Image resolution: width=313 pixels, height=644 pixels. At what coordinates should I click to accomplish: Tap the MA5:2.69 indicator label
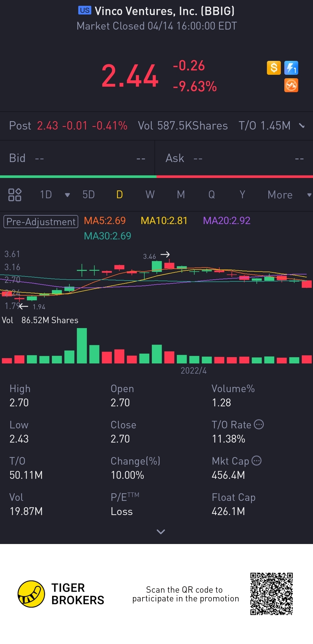(105, 221)
